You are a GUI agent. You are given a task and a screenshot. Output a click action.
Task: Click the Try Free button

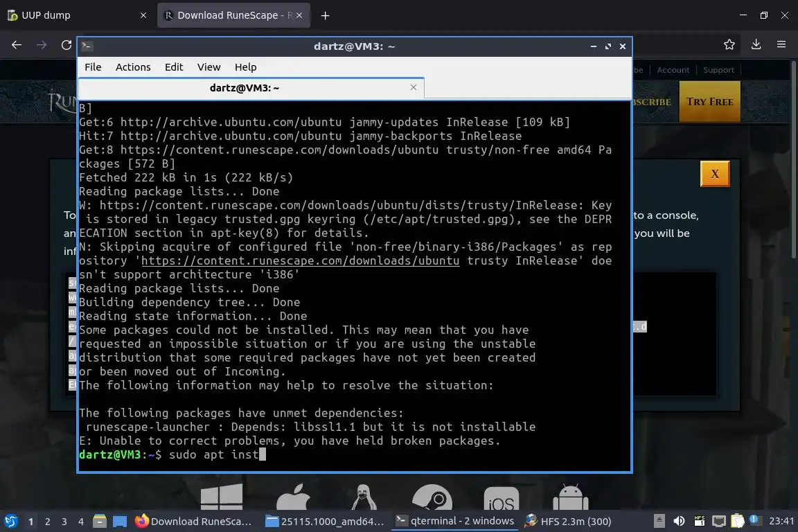pos(709,102)
